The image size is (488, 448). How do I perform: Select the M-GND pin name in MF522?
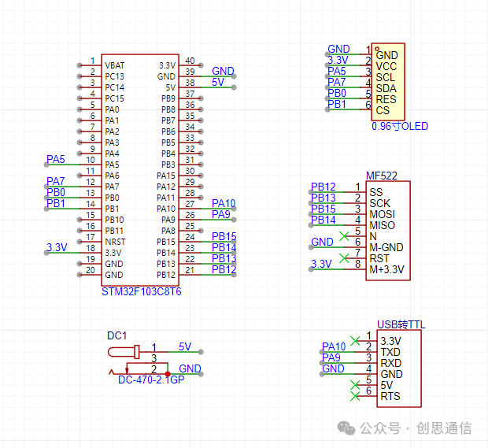click(x=386, y=247)
